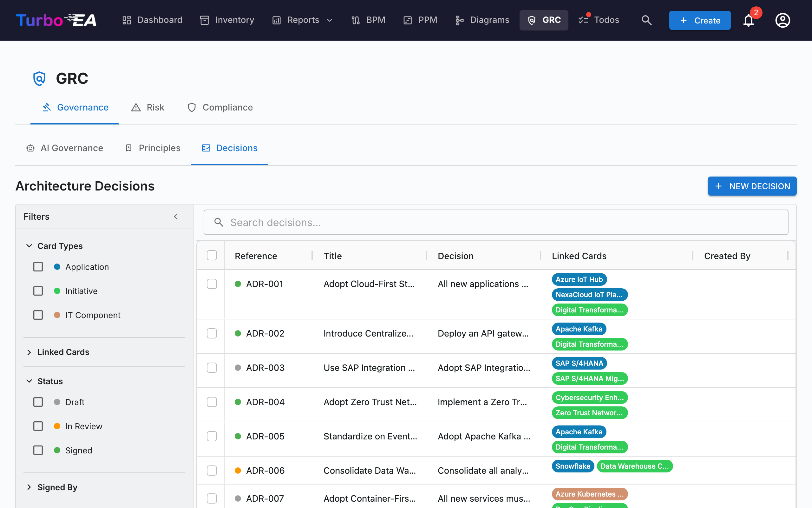Screen dimensions: 812x508
Task: Open notifications bell with 2 badge
Action: [x=748, y=20]
